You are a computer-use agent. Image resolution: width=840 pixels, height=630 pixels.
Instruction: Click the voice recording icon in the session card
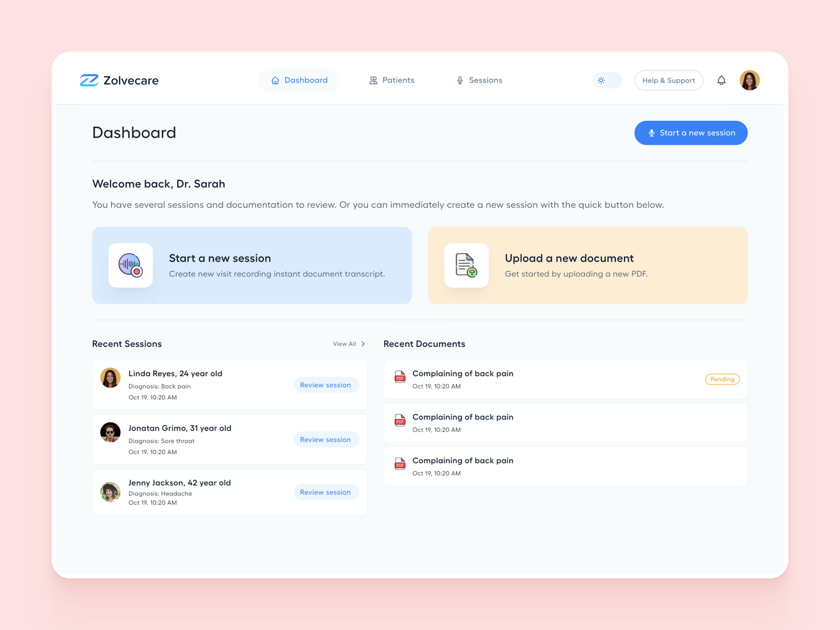131,265
